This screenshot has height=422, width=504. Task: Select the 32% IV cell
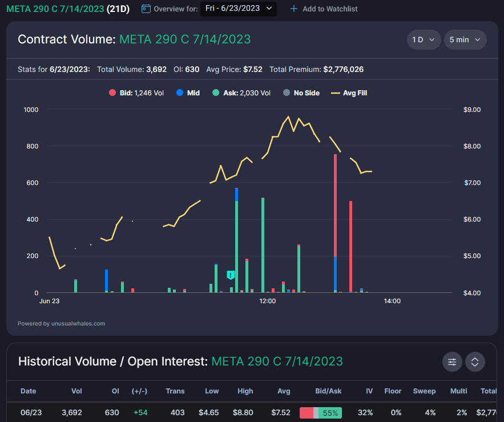(x=365, y=413)
